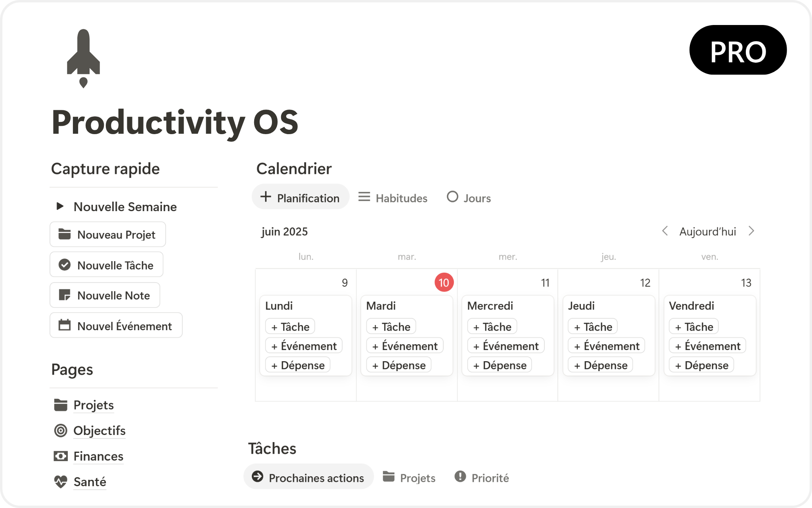Click Aujourd'hui to jump to today

(708, 231)
